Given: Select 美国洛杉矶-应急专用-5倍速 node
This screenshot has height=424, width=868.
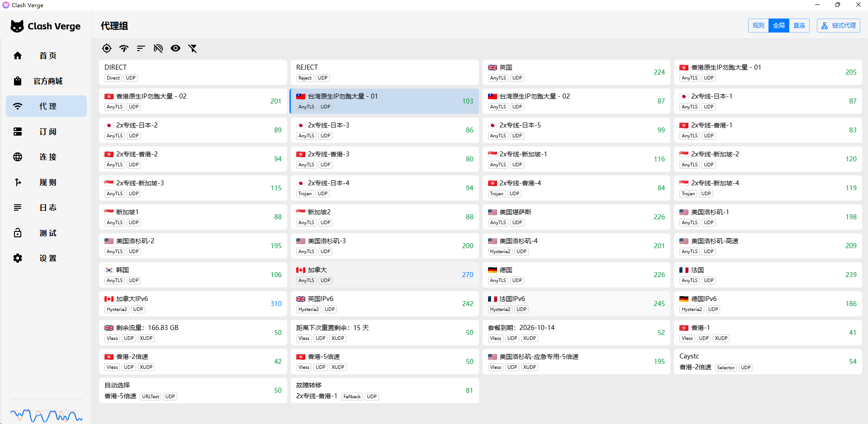Looking at the screenshot, I should pos(576,362).
